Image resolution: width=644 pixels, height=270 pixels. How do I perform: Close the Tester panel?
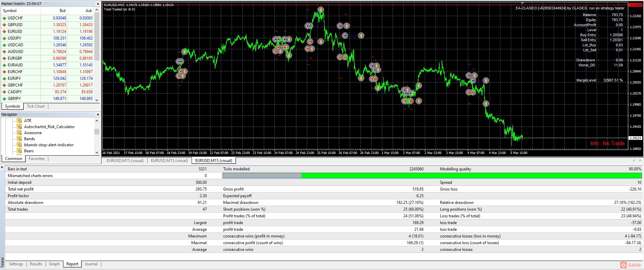[2, 167]
